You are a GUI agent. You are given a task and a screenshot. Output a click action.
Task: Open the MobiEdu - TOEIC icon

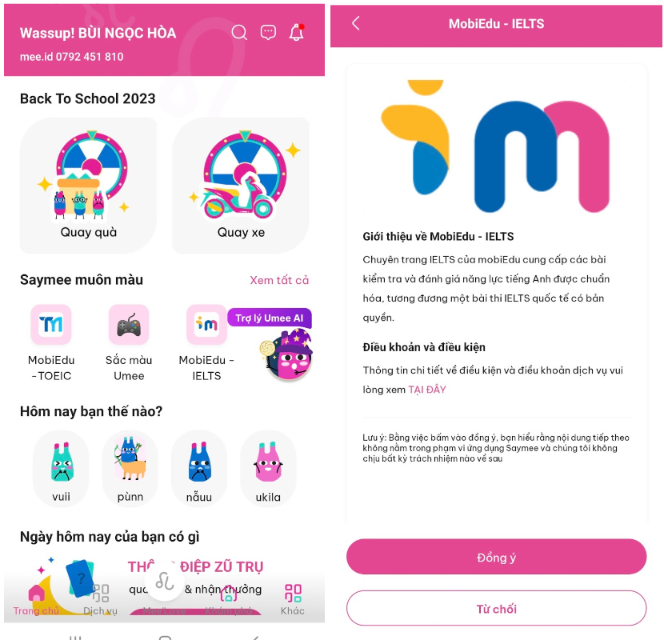51,324
